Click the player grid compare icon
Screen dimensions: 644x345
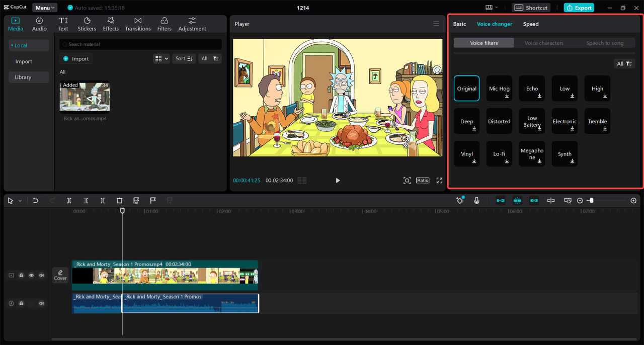[302, 181]
